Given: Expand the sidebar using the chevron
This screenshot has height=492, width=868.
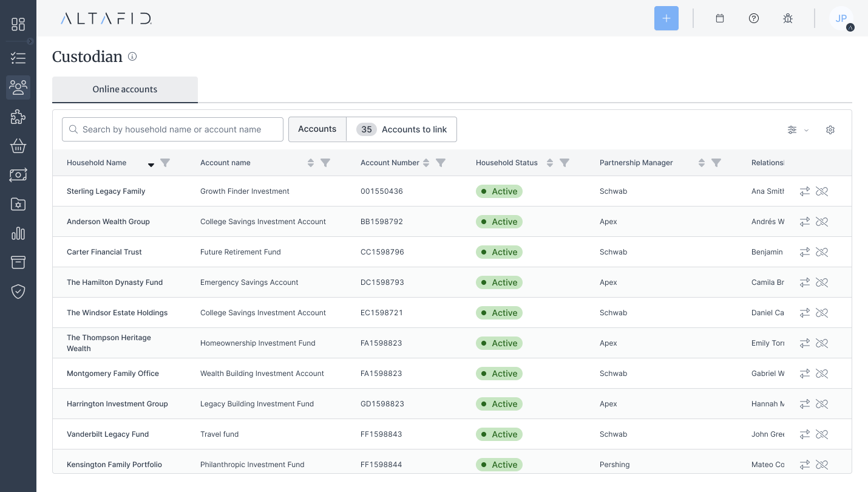Looking at the screenshot, I should (30, 41).
